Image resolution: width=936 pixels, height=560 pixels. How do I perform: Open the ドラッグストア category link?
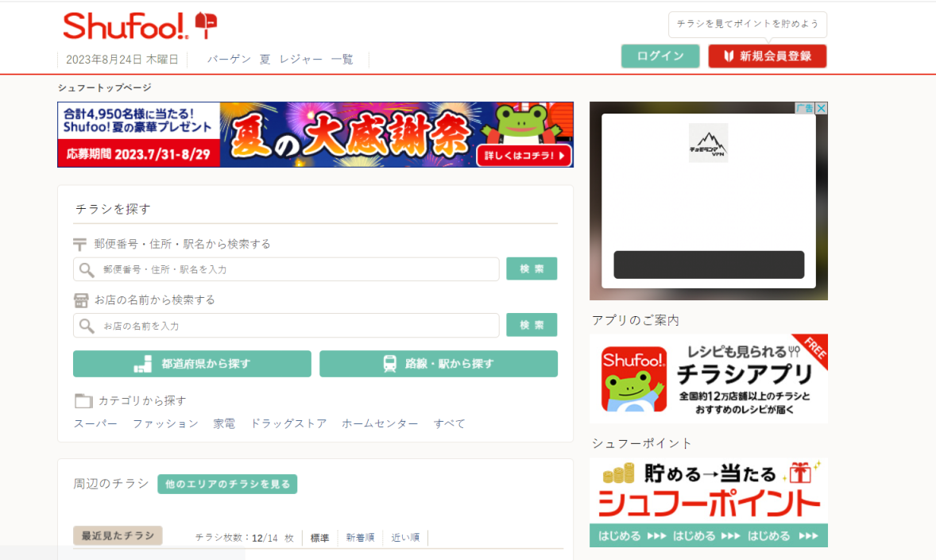pos(288,423)
